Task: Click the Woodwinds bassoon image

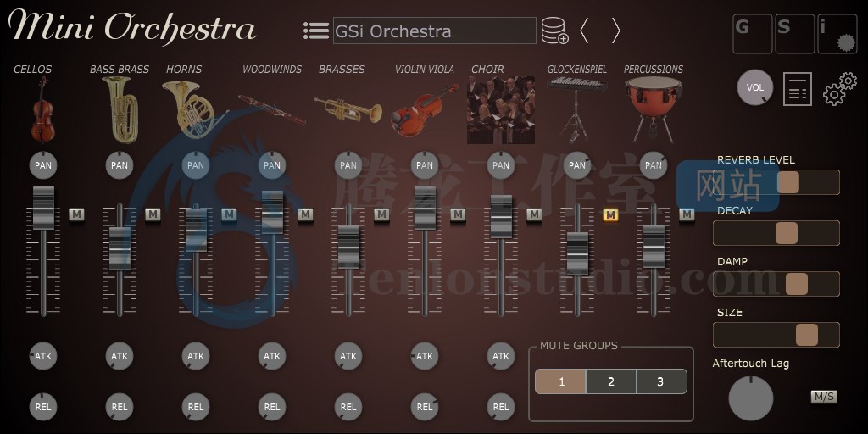Action: 272,109
